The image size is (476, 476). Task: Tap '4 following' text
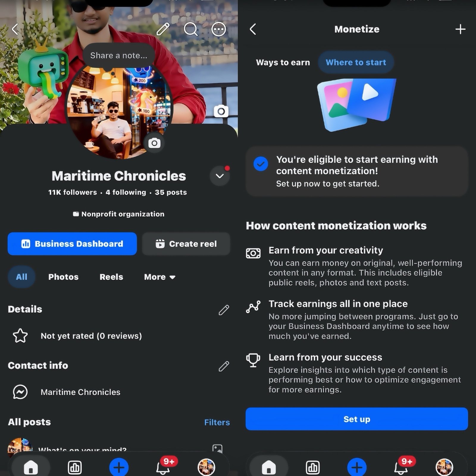126,192
